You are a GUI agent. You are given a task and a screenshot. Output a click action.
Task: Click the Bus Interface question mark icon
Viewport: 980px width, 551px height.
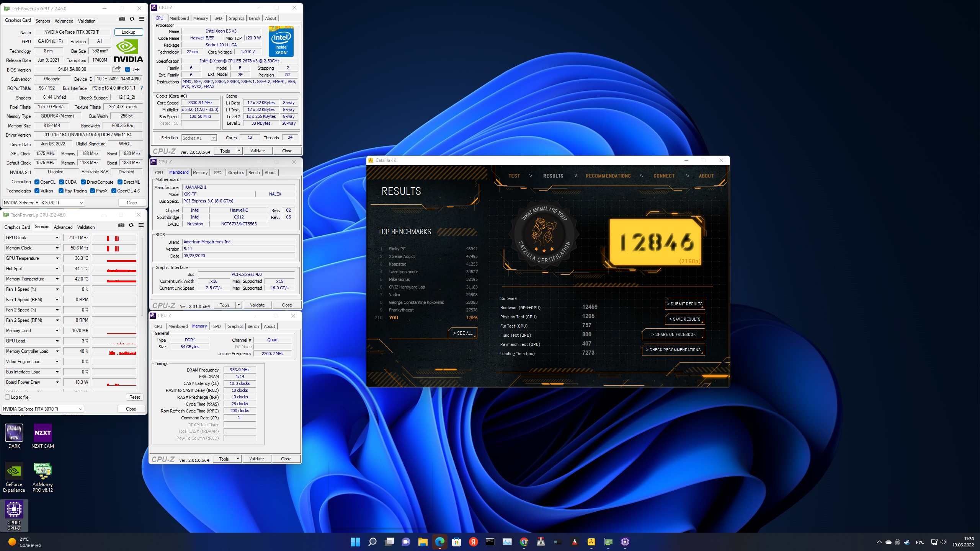point(141,88)
